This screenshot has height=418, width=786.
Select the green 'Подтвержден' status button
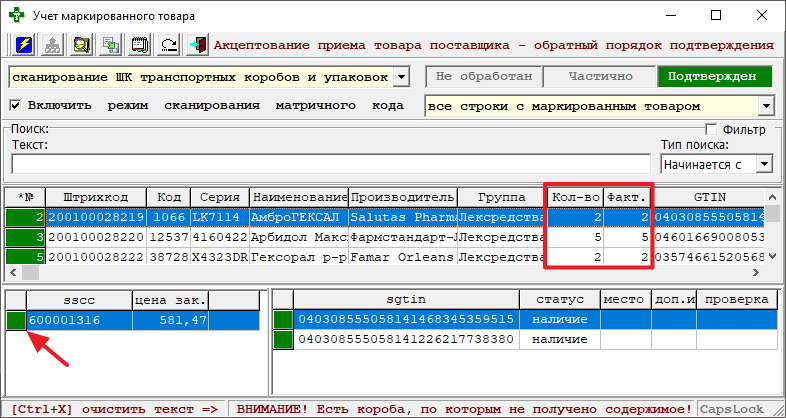[x=715, y=77]
